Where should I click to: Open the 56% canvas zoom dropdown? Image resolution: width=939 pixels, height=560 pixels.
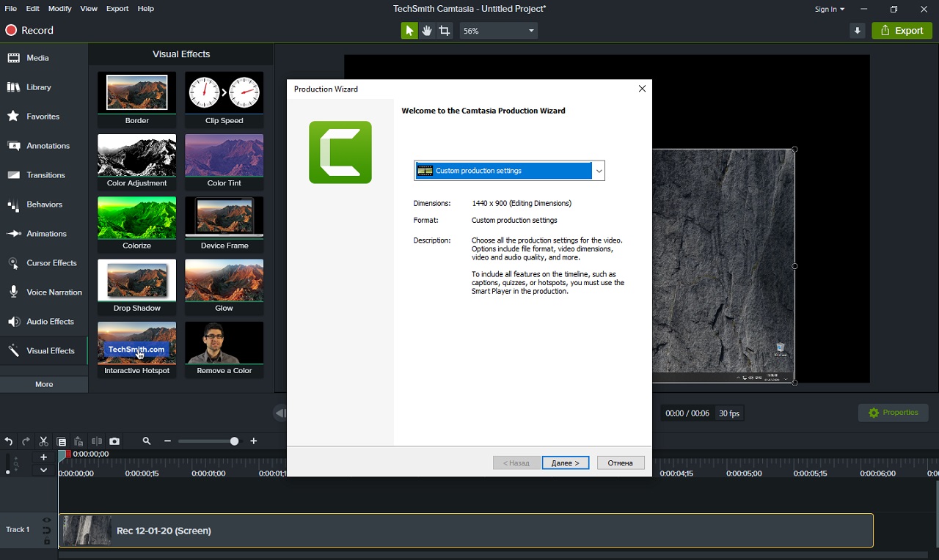coord(499,31)
